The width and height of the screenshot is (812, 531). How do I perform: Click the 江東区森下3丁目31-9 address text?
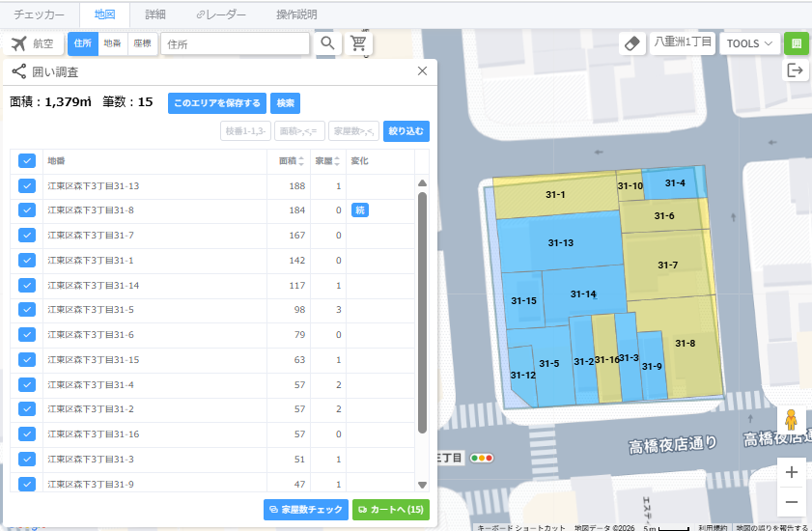91,485
